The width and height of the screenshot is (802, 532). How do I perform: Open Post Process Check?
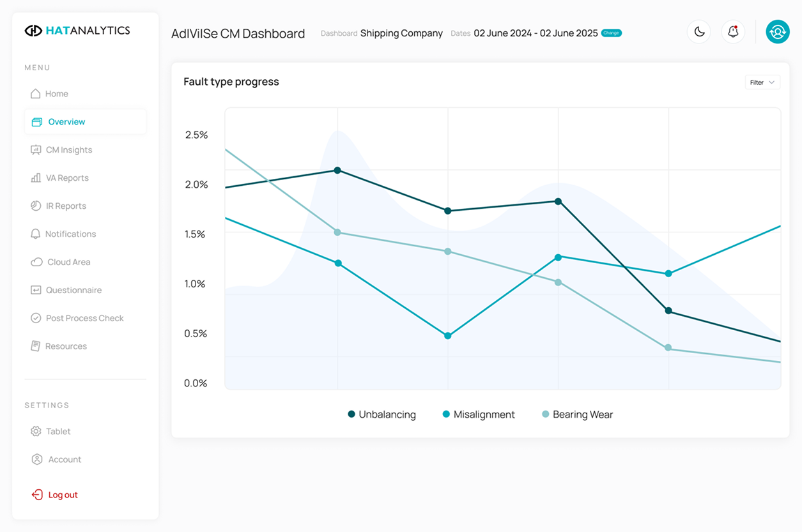[x=84, y=317]
